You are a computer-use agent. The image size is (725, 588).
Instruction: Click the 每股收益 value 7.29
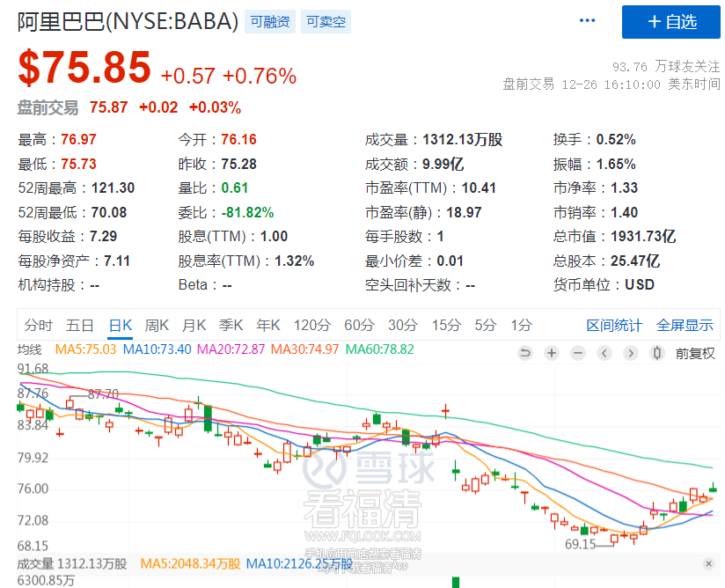[103, 237]
